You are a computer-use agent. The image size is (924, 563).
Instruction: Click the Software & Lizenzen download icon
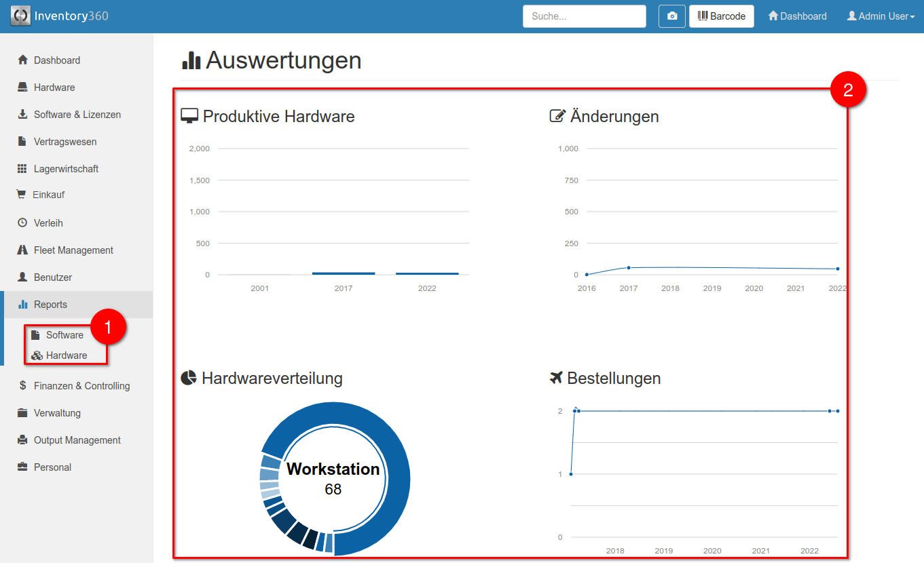[22, 114]
